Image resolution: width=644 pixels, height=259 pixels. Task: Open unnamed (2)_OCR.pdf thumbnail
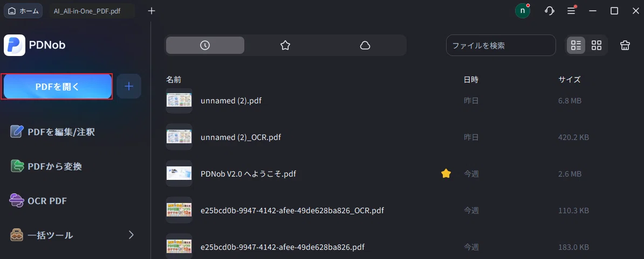[x=179, y=137]
